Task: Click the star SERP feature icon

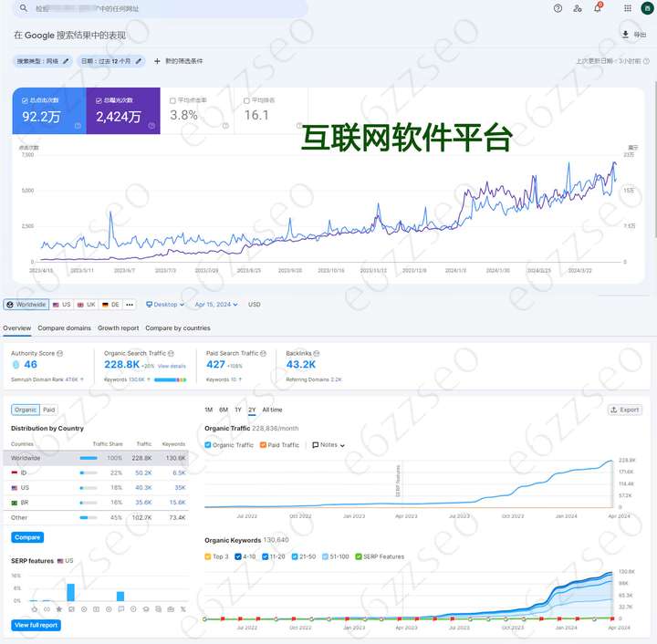Action: [x=59, y=609]
